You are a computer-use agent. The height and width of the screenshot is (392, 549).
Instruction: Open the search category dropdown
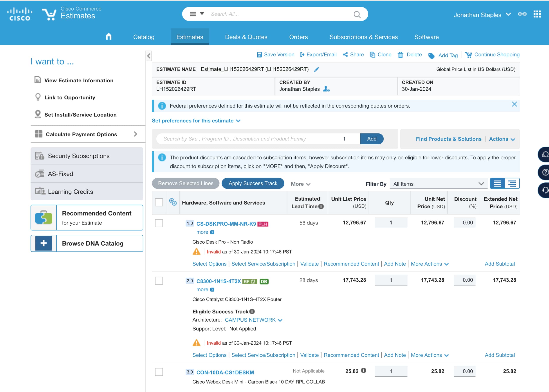pyautogui.click(x=197, y=14)
